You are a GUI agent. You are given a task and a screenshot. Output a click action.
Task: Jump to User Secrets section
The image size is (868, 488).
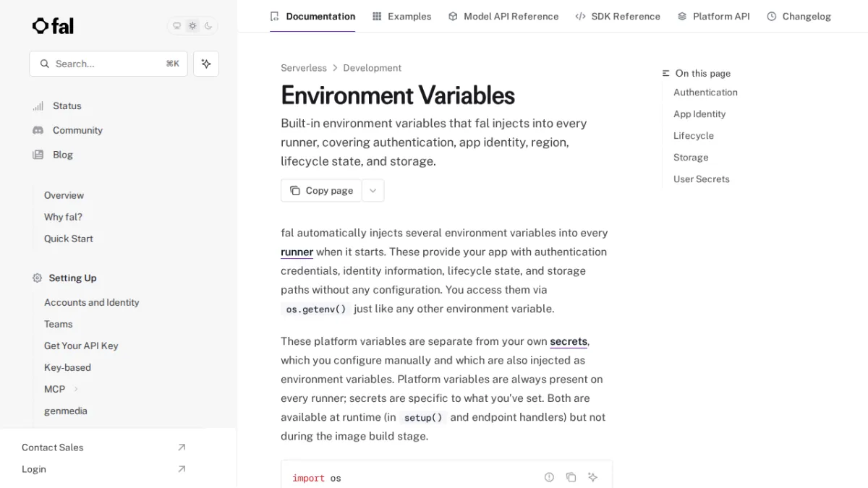702,179
